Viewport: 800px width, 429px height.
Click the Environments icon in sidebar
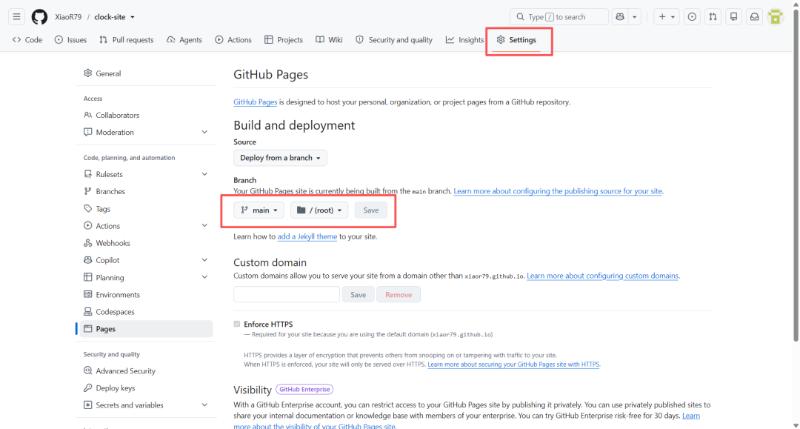coord(88,294)
